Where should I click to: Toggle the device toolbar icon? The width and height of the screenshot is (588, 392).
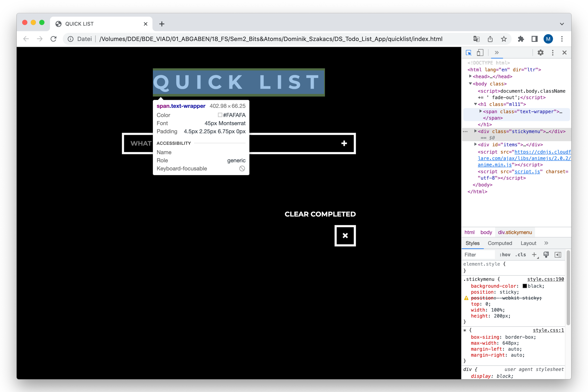point(480,53)
